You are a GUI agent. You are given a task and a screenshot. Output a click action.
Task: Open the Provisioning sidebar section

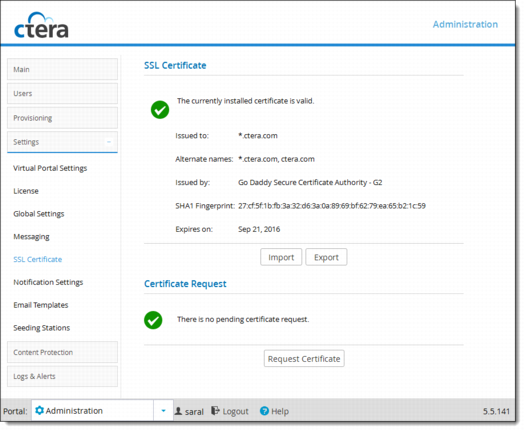click(x=62, y=118)
